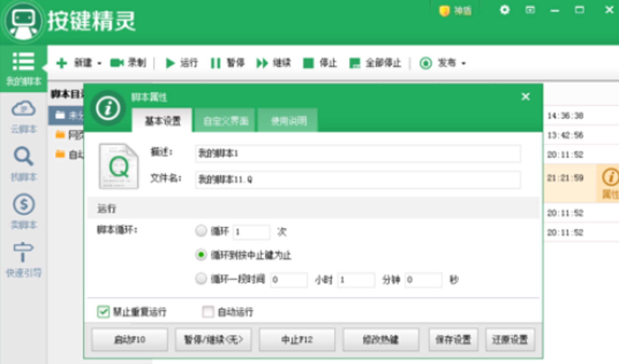This screenshot has width=619, height=364.
Task: Click the 分钟 minutes input field
Action: [356, 280]
